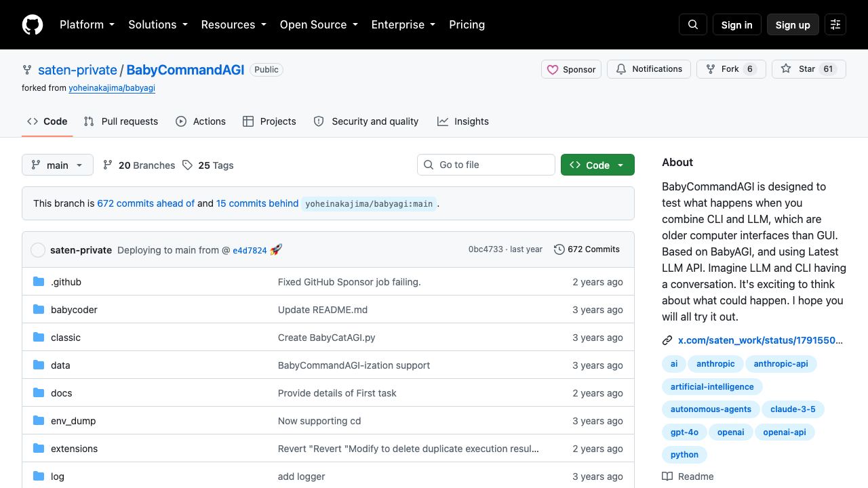Expand the Platform menu
Image resolution: width=868 pixels, height=488 pixels.
(87, 24)
